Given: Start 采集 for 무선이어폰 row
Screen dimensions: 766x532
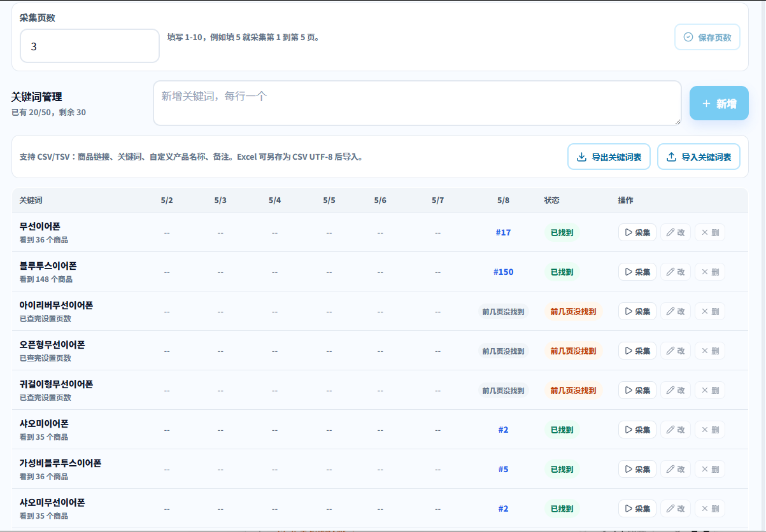Looking at the screenshot, I should [x=637, y=232].
